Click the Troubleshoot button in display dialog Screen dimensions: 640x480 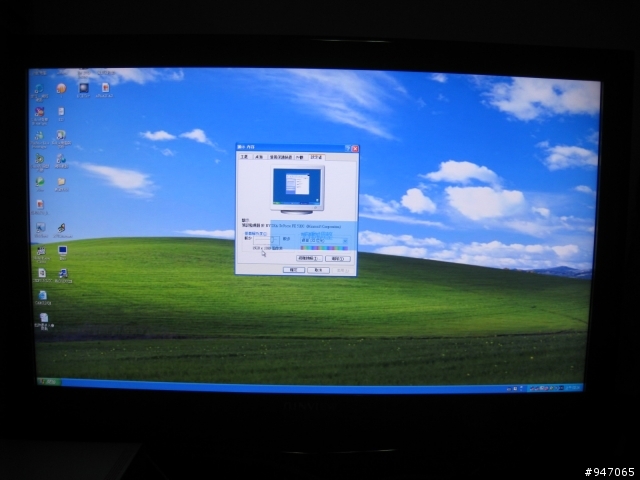coord(309,258)
